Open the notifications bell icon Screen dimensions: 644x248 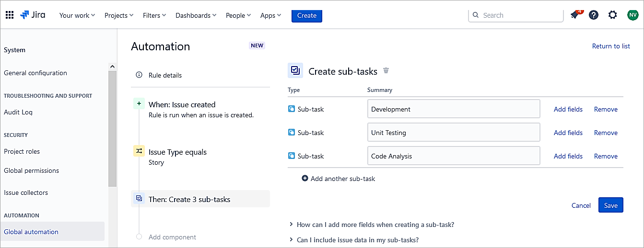point(574,15)
